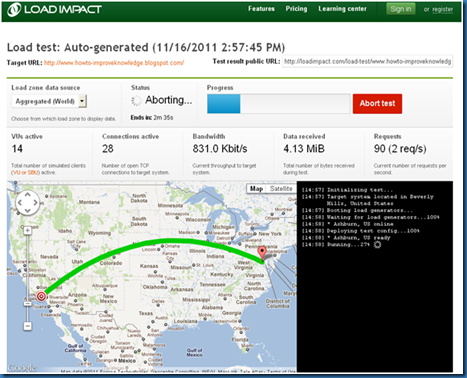Pan map left with navigation arrow

(x=20, y=202)
